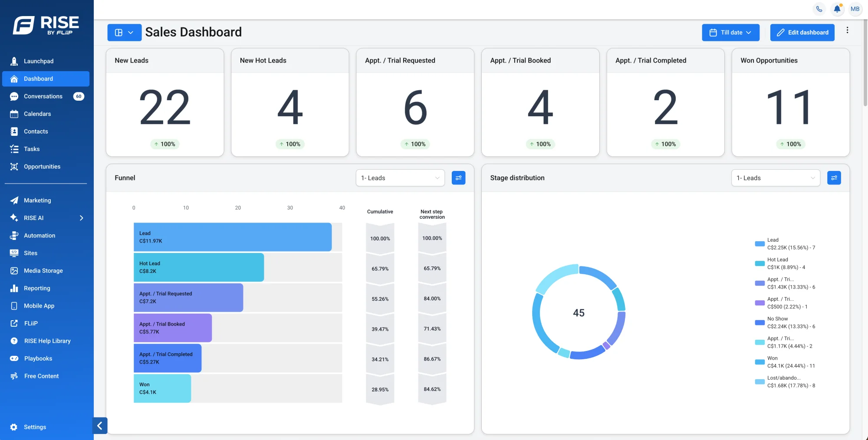Click the RISE by FLiiP logo
The width and height of the screenshot is (868, 440).
coord(46,25)
